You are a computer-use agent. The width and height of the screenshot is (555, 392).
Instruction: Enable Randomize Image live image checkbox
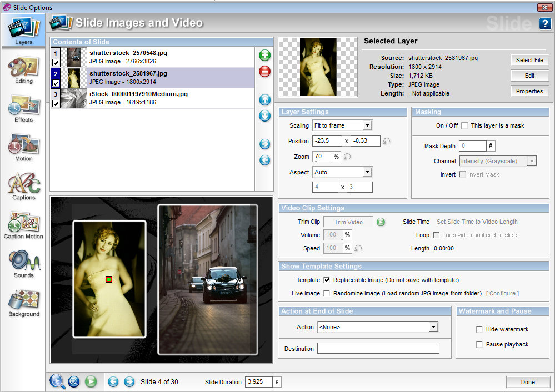pos(327,293)
